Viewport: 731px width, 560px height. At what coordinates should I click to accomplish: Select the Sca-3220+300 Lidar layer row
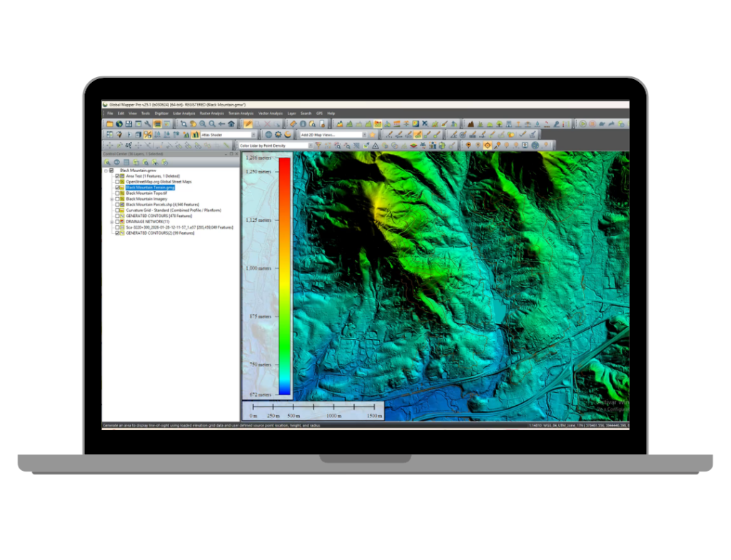[179, 228]
